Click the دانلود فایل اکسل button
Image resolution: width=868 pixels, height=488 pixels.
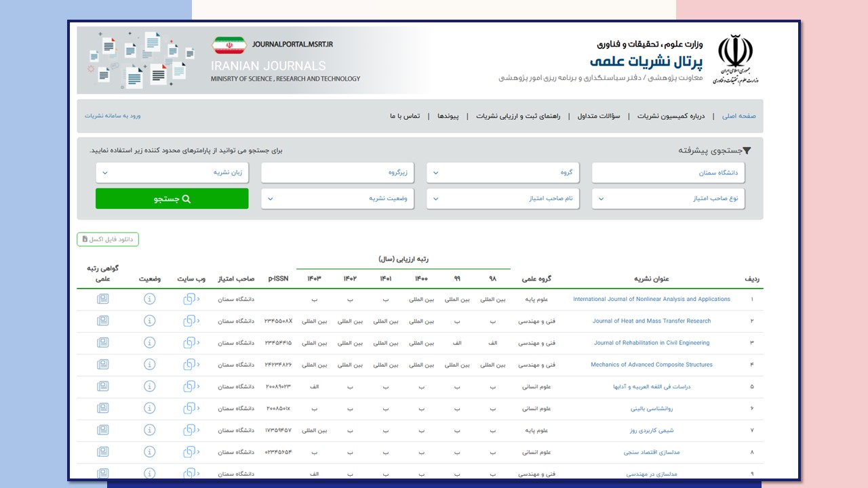click(108, 239)
